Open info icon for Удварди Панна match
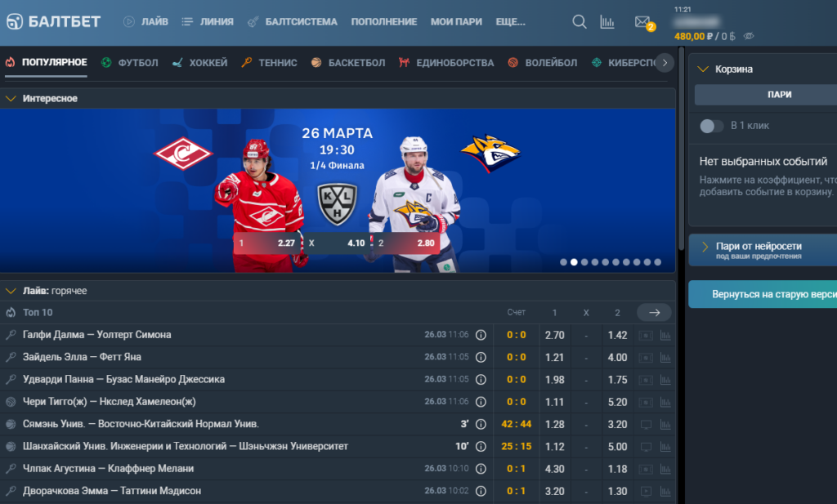This screenshot has height=504, width=837. [481, 380]
